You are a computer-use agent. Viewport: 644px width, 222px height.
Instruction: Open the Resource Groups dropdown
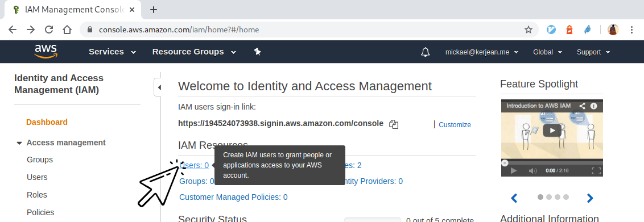pos(194,52)
